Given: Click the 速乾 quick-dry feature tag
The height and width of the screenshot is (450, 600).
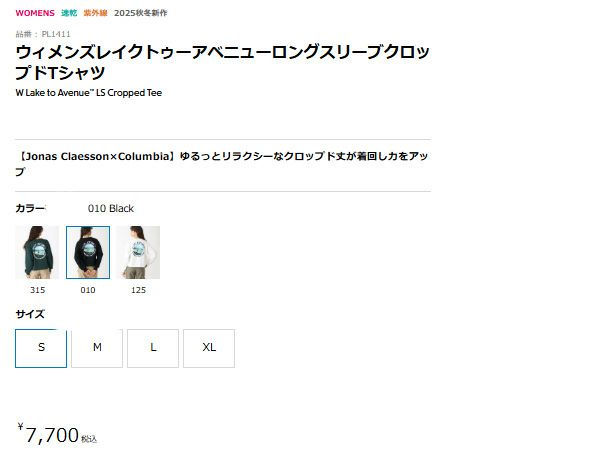Looking at the screenshot, I should click(x=69, y=13).
